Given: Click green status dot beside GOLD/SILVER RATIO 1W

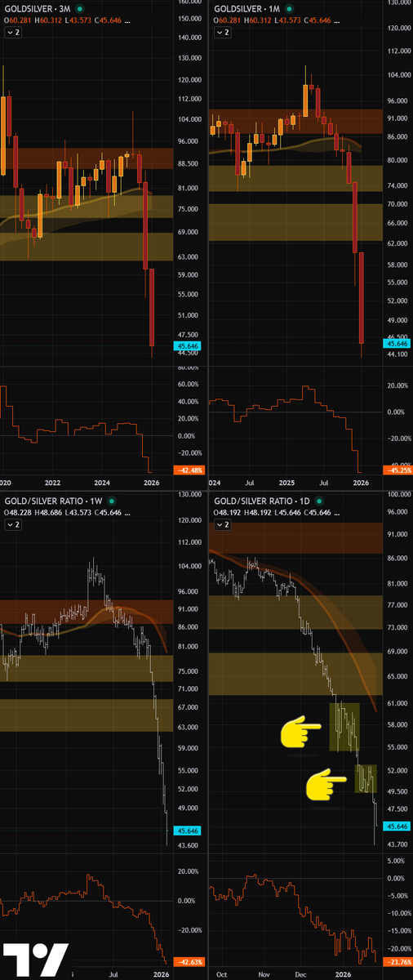Looking at the screenshot, I should click(x=110, y=501).
